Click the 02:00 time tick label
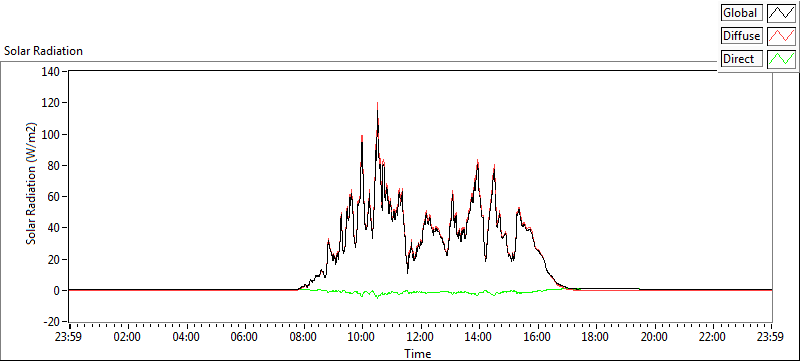This screenshot has width=800, height=361. pos(128,337)
